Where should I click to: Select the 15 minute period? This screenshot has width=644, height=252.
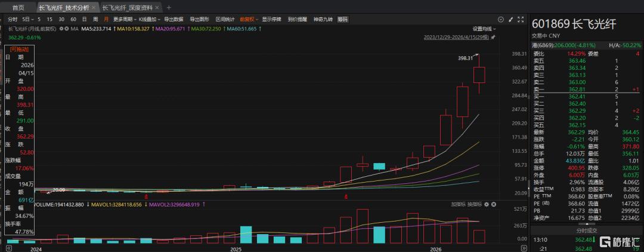49,19
